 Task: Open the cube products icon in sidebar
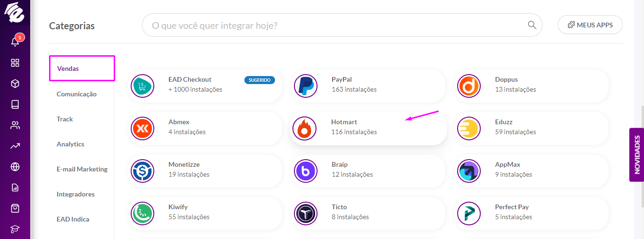(x=15, y=84)
